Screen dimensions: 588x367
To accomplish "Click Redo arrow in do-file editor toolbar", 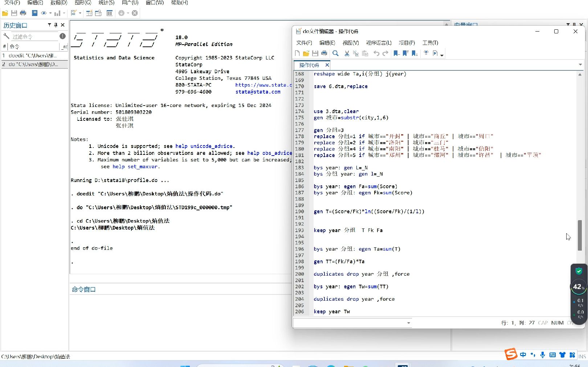I will pos(385,53).
